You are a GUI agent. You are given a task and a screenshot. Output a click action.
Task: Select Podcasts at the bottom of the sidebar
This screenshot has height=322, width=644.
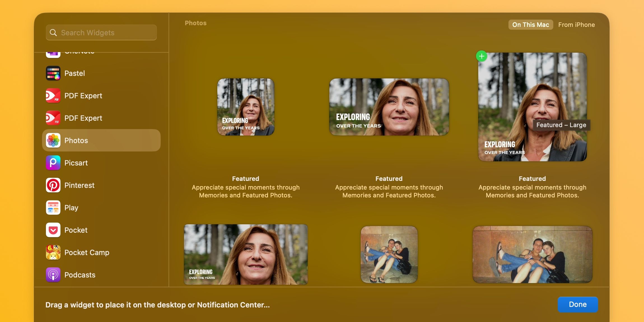80,275
